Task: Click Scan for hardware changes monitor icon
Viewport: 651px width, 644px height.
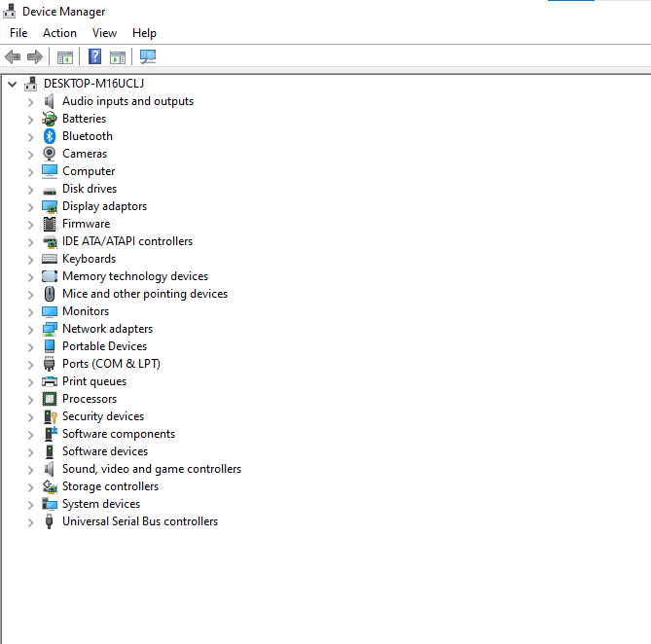Action: (148, 57)
